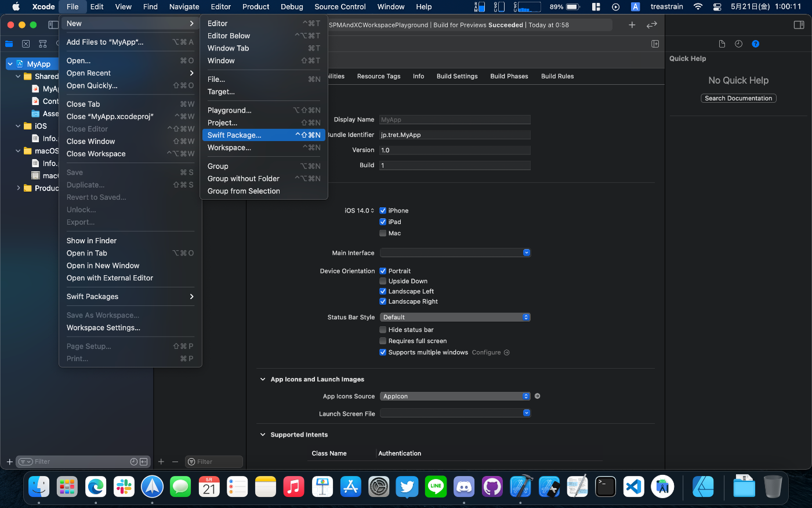
Task: Enable the Mac device checkbox
Action: pyautogui.click(x=383, y=233)
